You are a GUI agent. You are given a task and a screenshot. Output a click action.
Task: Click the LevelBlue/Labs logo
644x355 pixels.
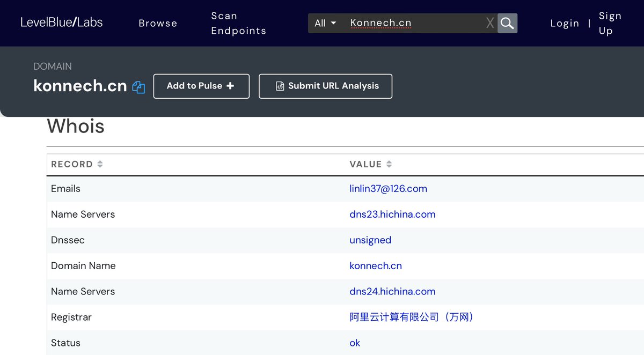pos(62,23)
